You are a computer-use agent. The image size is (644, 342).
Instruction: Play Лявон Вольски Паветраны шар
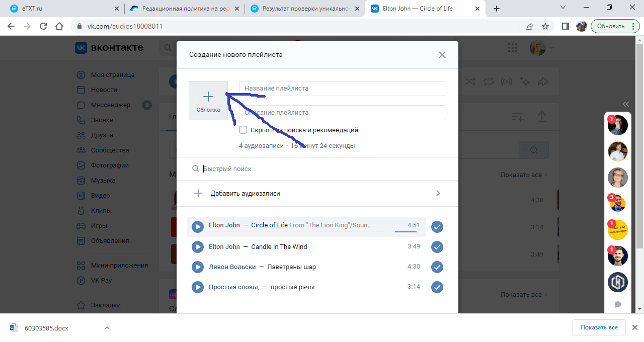pos(198,267)
